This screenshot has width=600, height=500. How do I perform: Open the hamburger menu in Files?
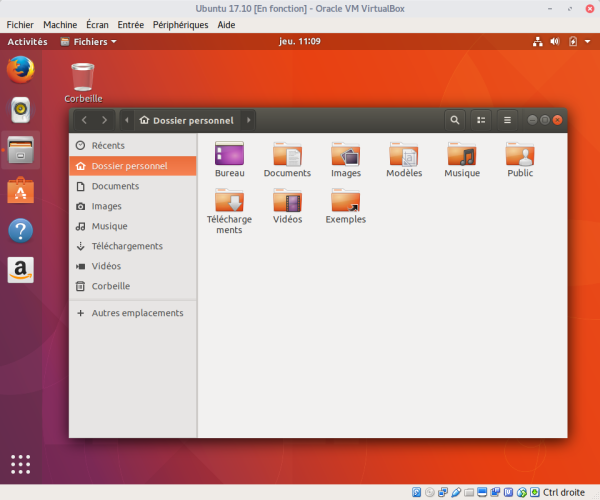click(507, 120)
